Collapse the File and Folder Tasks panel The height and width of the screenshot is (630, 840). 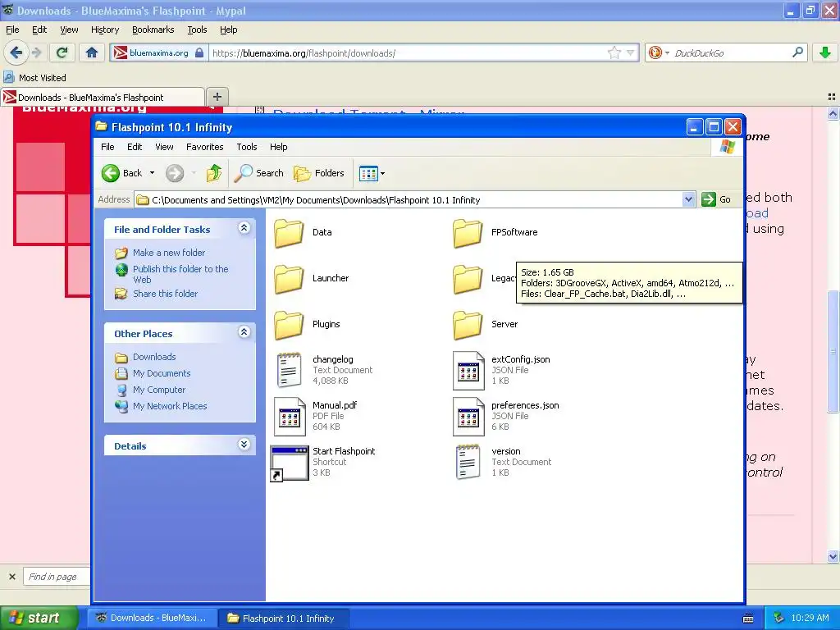pos(244,228)
